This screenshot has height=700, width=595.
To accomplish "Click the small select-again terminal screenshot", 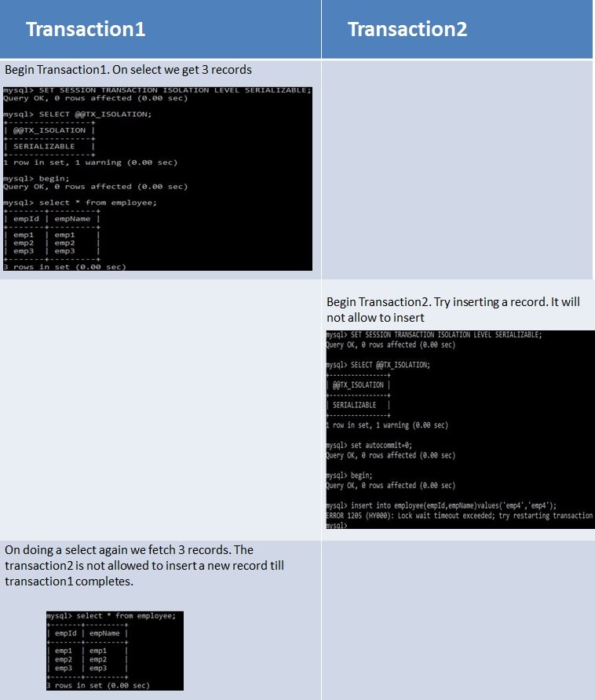I will (115, 651).
